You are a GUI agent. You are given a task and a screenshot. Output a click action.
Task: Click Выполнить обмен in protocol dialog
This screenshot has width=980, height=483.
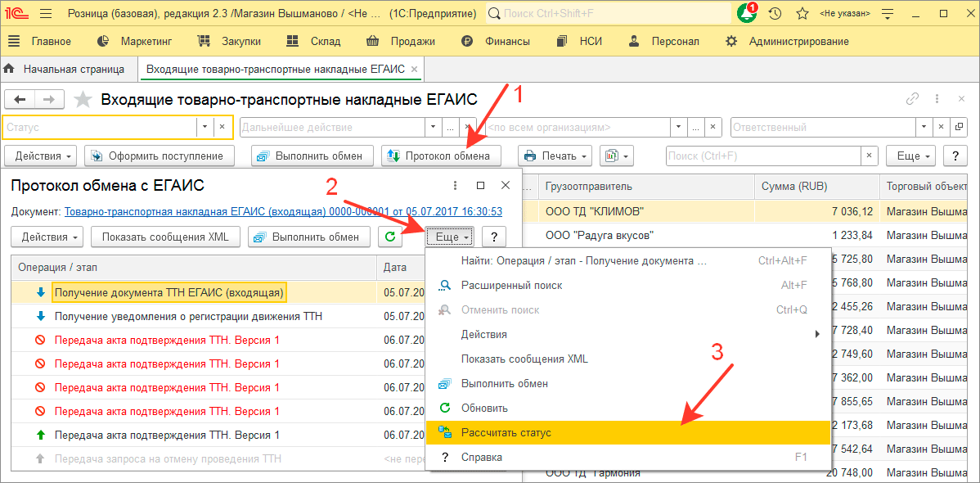coord(308,237)
